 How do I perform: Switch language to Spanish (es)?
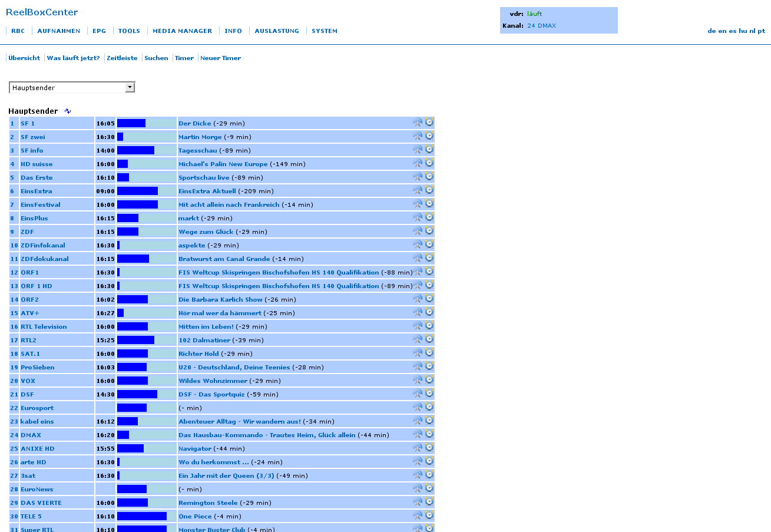(x=733, y=31)
